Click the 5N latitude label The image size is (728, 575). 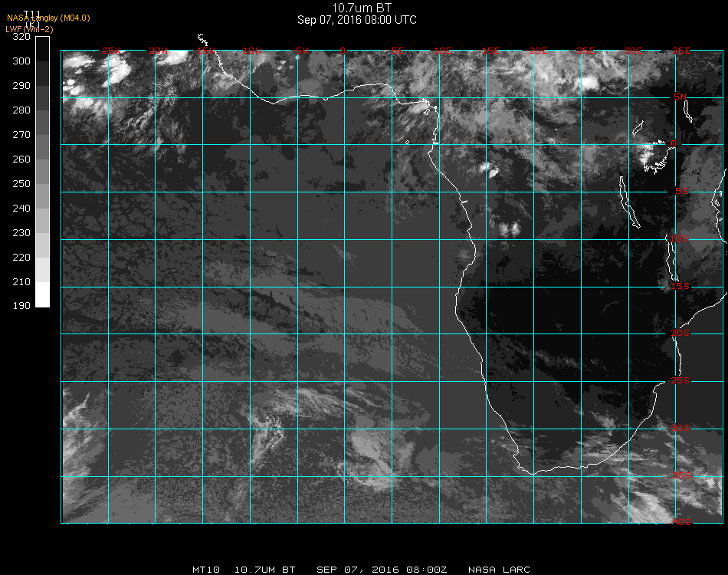click(680, 97)
